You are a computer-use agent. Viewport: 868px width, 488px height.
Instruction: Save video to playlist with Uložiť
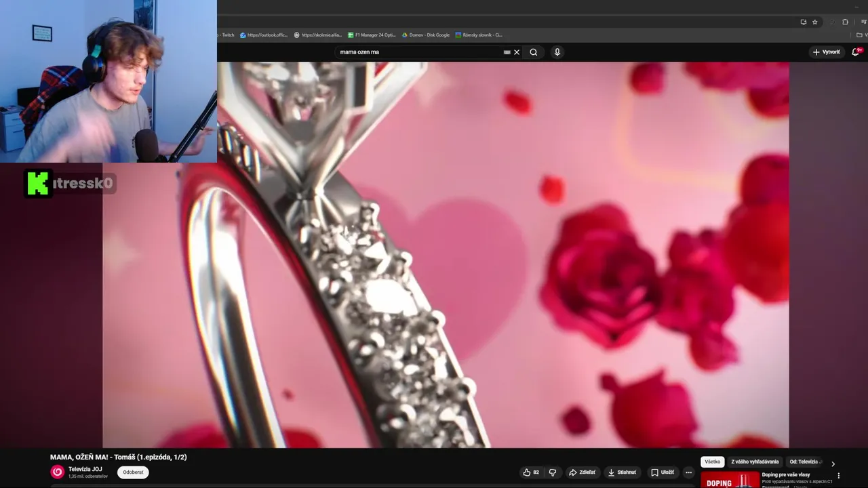[x=663, y=472]
